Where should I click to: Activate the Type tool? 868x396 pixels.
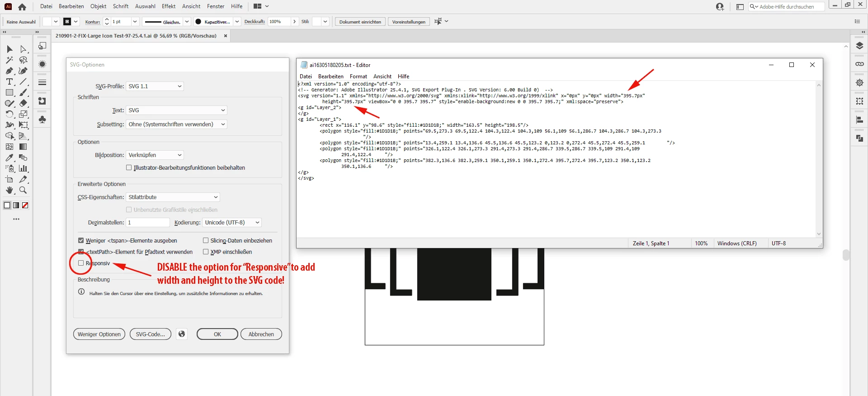pos(9,81)
